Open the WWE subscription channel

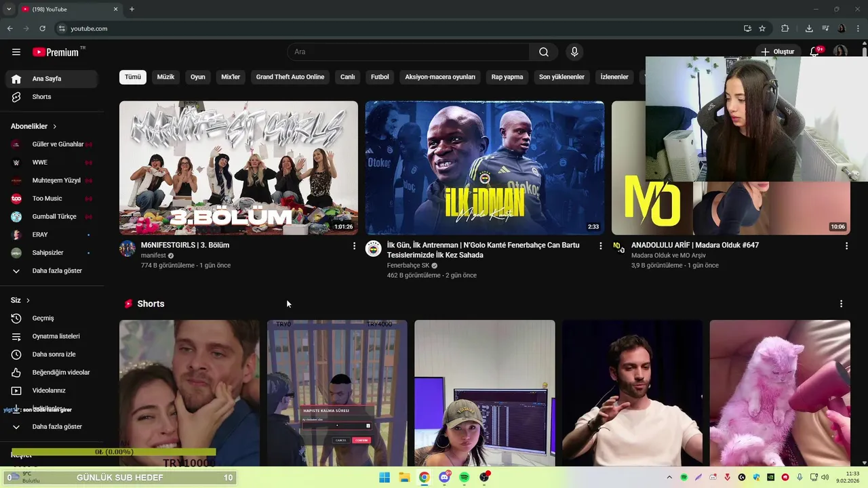[52, 163]
